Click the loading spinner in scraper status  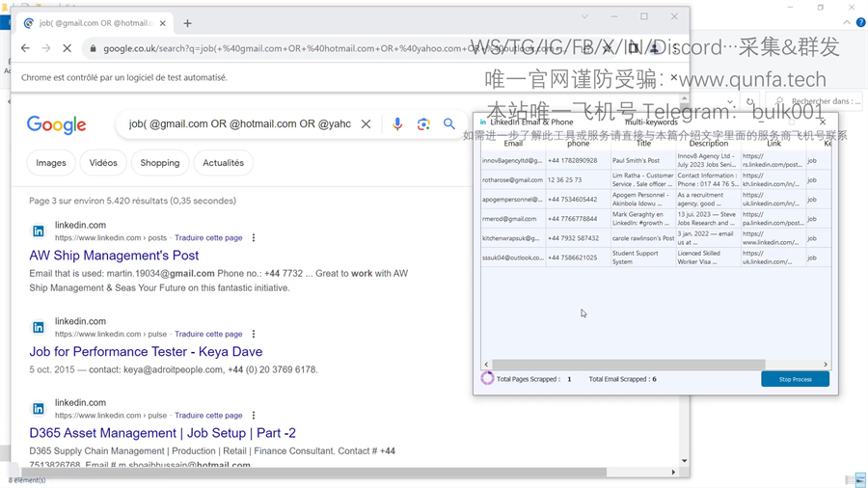pos(487,378)
